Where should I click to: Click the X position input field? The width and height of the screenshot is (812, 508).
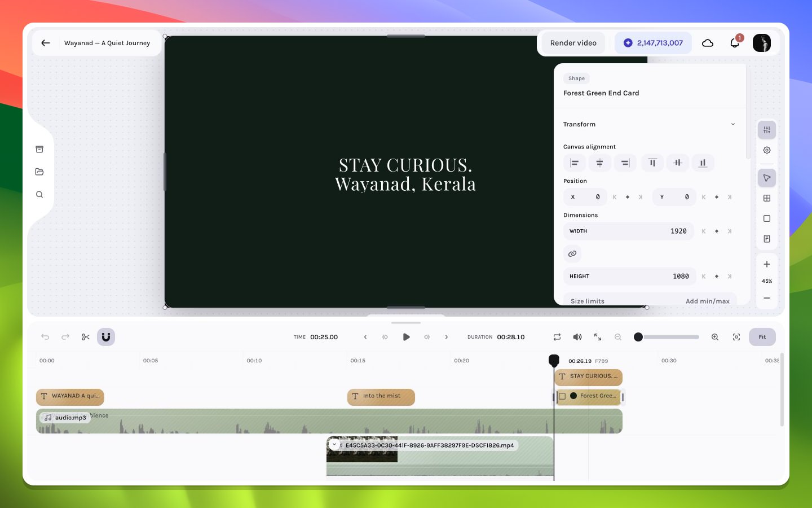click(585, 197)
